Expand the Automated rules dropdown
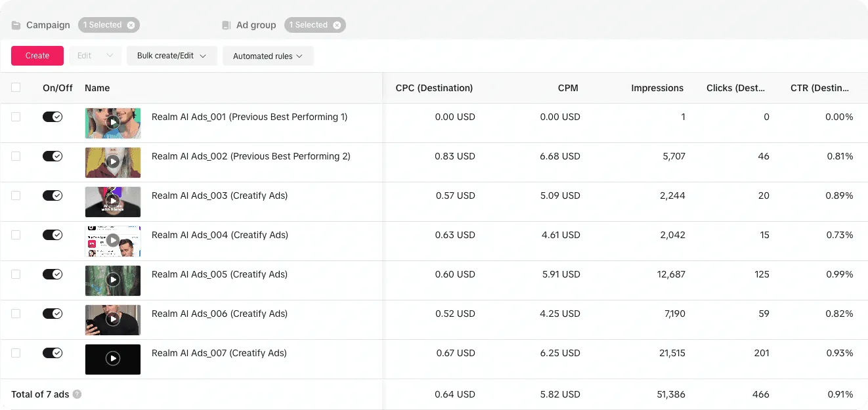 coord(268,56)
